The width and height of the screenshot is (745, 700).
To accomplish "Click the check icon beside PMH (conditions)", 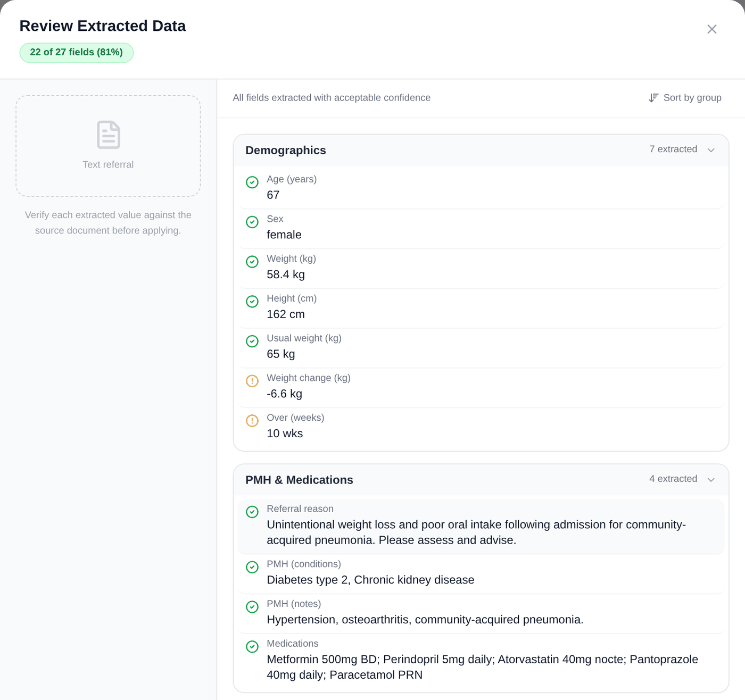I will (x=252, y=567).
